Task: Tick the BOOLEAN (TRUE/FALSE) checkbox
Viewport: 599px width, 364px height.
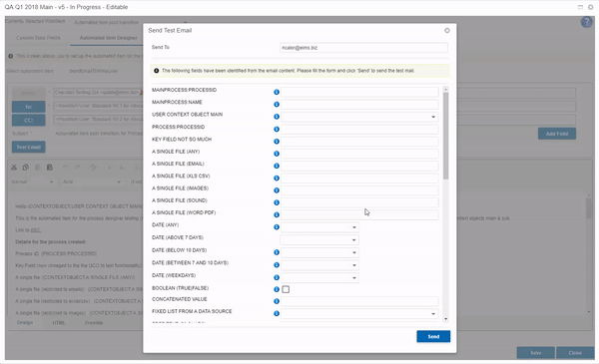Action: click(x=286, y=289)
